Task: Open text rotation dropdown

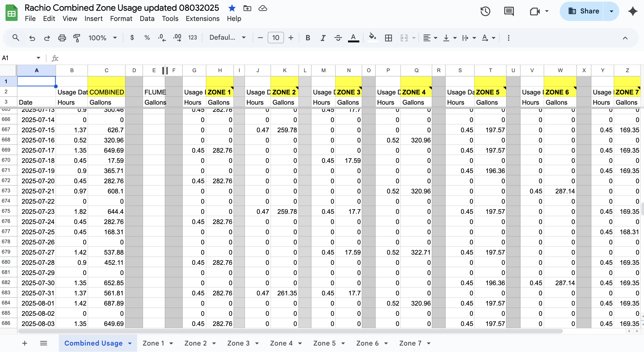Action: tap(488, 38)
